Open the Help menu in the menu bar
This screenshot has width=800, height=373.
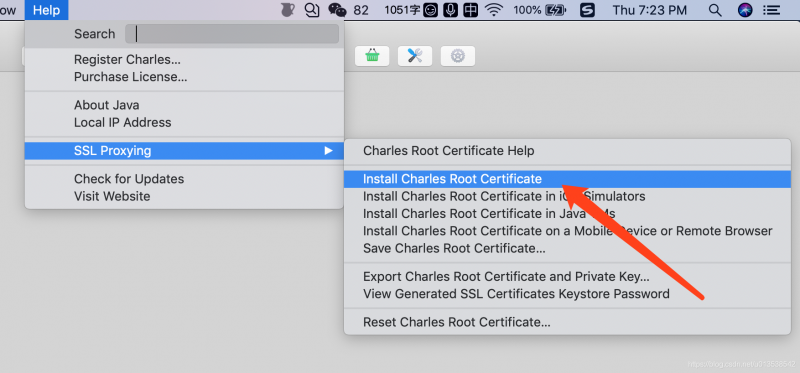(46, 10)
